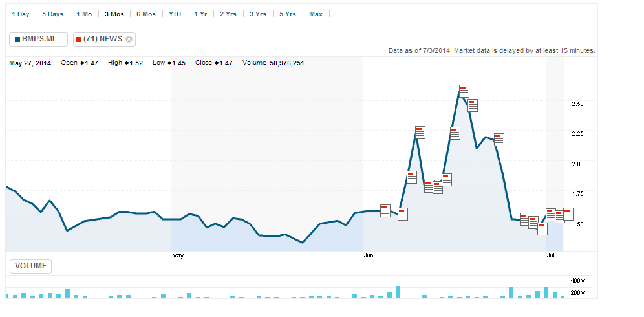Open the last news icon before the steep drop
Viewport: 644px width, 317px height.
point(499,139)
